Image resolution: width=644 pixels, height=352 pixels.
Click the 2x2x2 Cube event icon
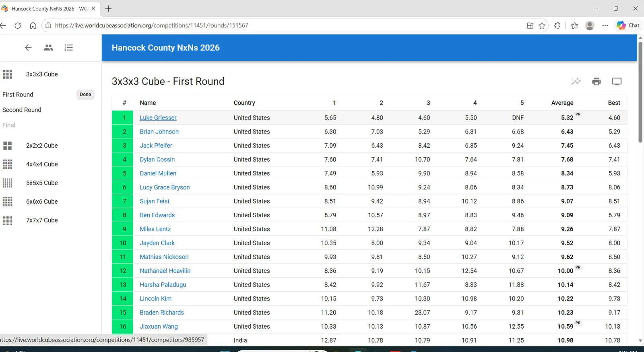click(x=8, y=145)
